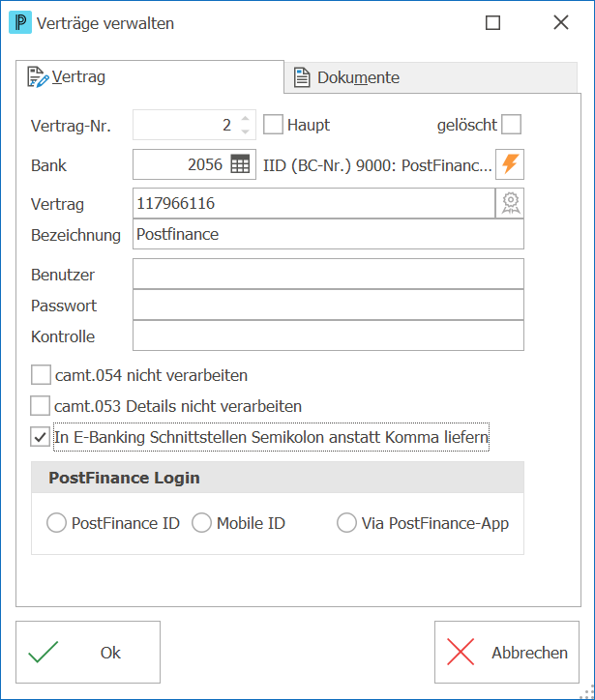Focus the Kontrolle input field
The height and width of the screenshot is (700, 595).
pos(328,335)
